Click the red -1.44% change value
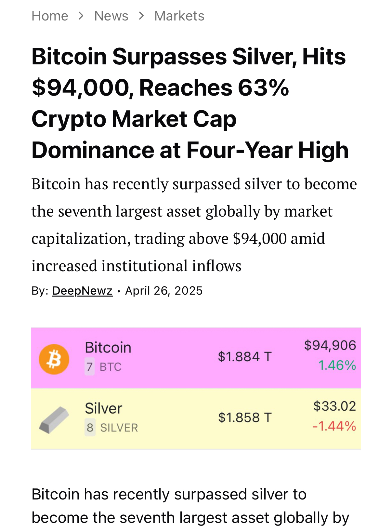392x532 pixels. pos(334,426)
